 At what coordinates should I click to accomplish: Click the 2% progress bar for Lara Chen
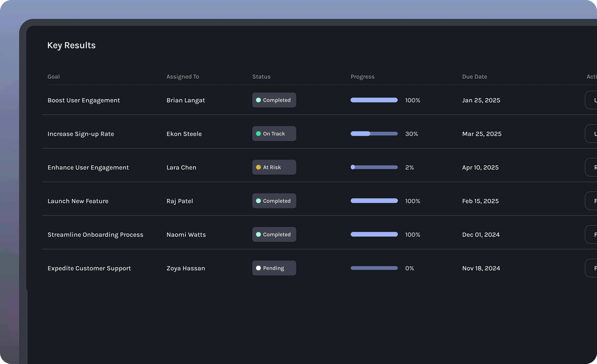[374, 167]
